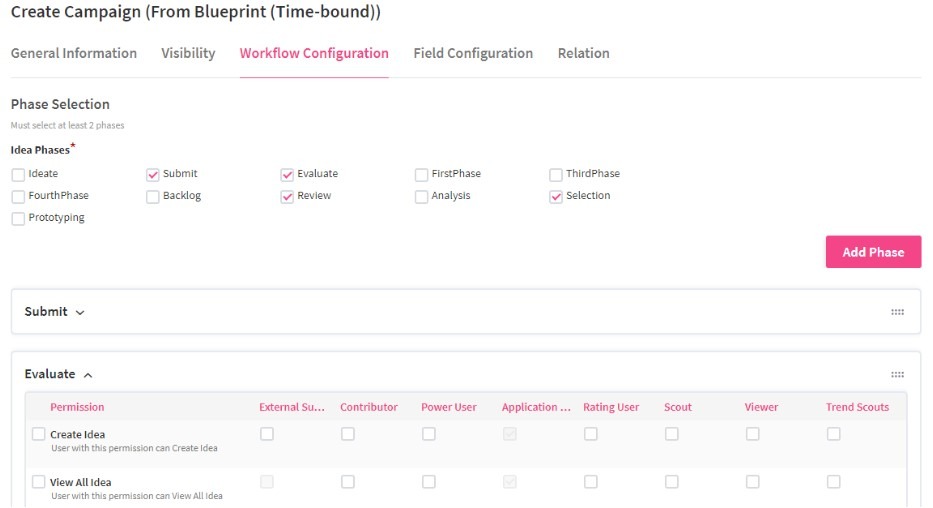The height and width of the screenshot is (508, 933).
Task: Grant Create Idea to Contributor role
Action: click(348, 434)
